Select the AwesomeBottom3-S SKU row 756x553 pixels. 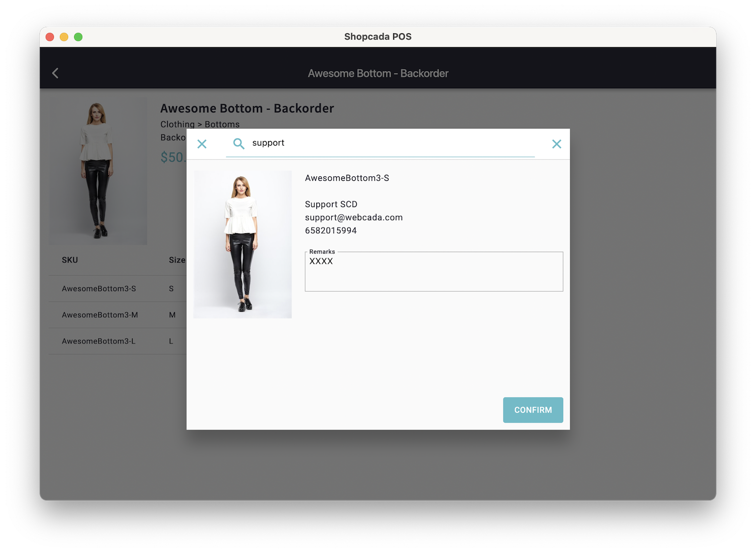pyautogui.click(x=117, y=289)
